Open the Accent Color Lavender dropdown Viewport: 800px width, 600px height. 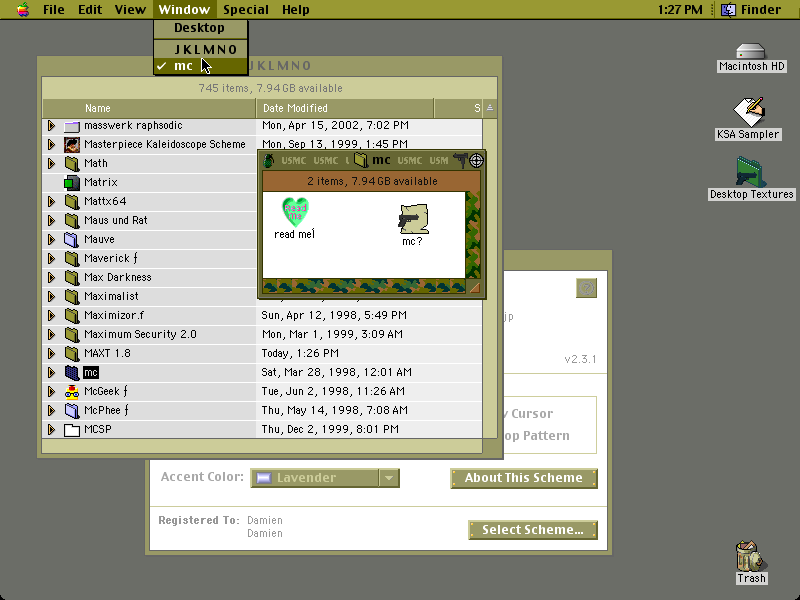pos(325,478)
